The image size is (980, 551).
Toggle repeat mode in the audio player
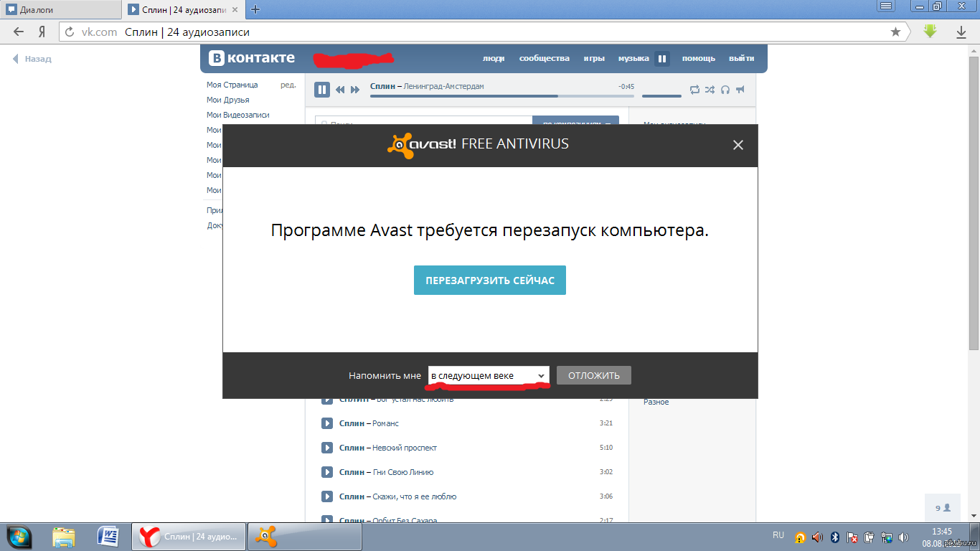coord(694,90)
